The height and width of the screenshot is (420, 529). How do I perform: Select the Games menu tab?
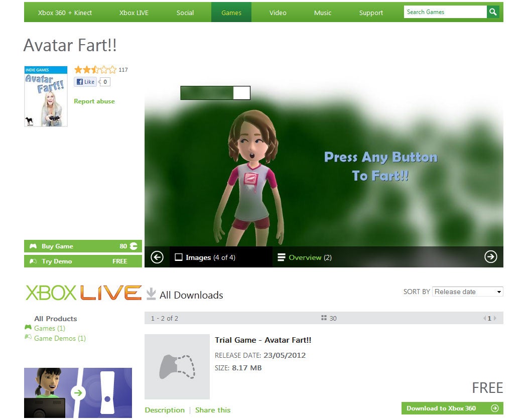231,13
